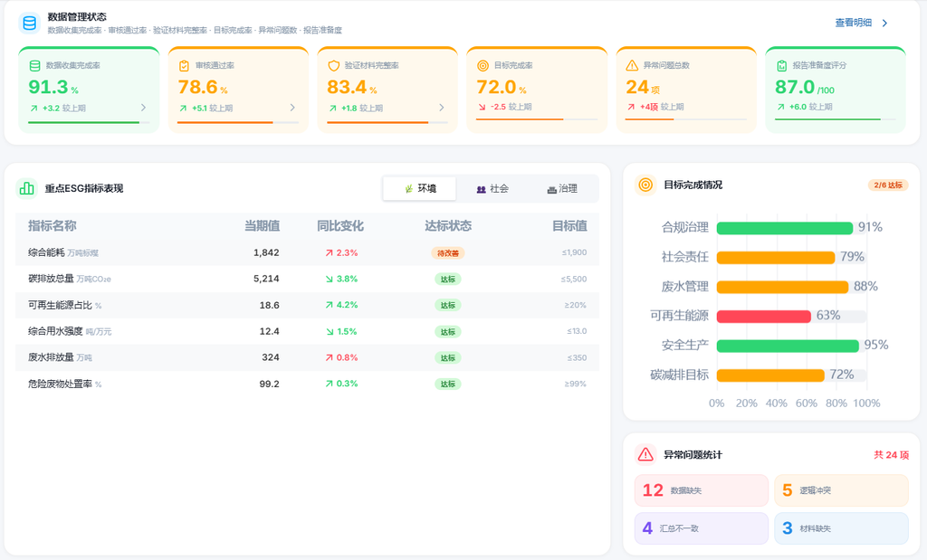This screenshot has width=927, height=560.
Task: Expand the 数据收集完成率 card with its chevron
Action: tap(143, 108)
